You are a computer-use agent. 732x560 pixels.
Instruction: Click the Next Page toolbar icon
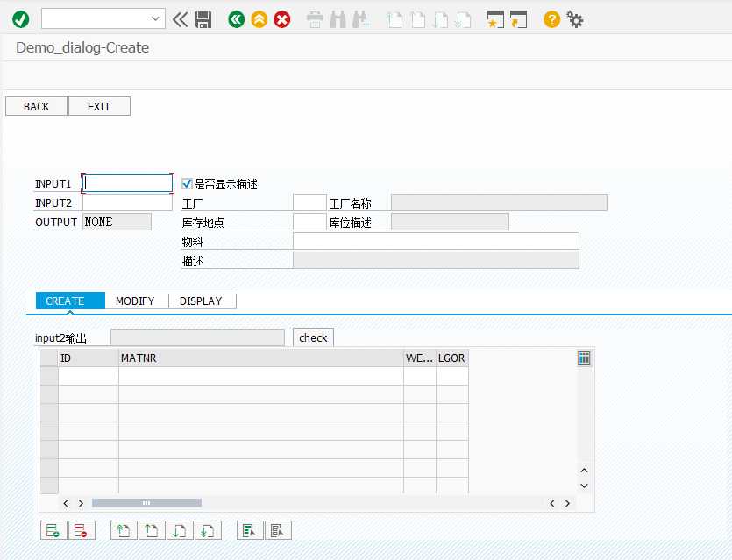pos(440,19)
